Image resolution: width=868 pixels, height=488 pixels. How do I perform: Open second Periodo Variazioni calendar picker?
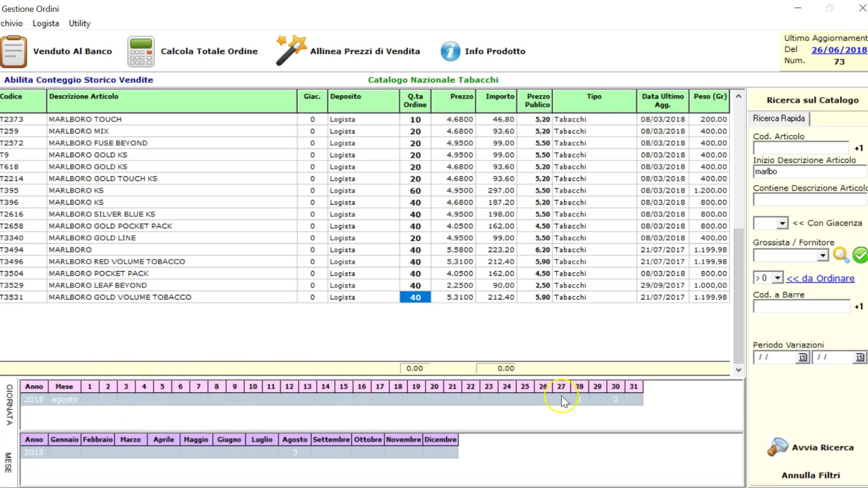click(859, 358)
